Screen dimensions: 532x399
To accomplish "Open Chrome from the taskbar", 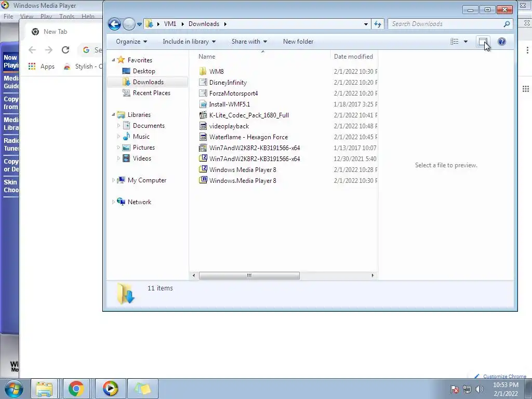I will [x=76, y=389].
